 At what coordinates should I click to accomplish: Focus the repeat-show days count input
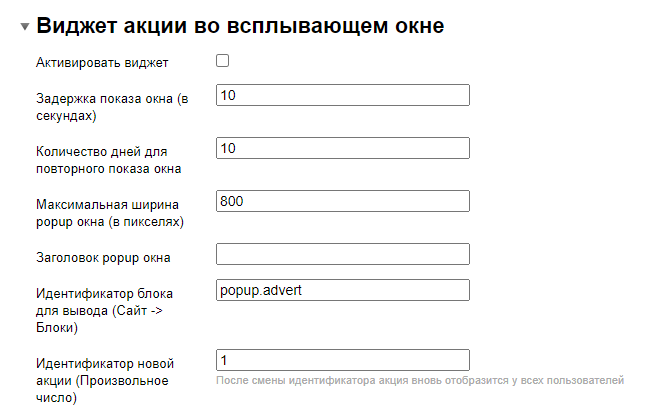[342, 148]
